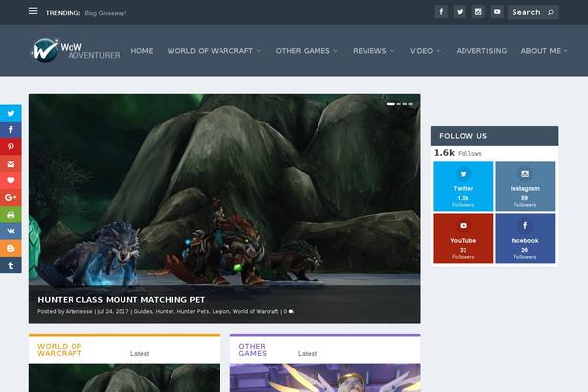
Task: Open author Artenesse's link
Action: coord(78,311)
